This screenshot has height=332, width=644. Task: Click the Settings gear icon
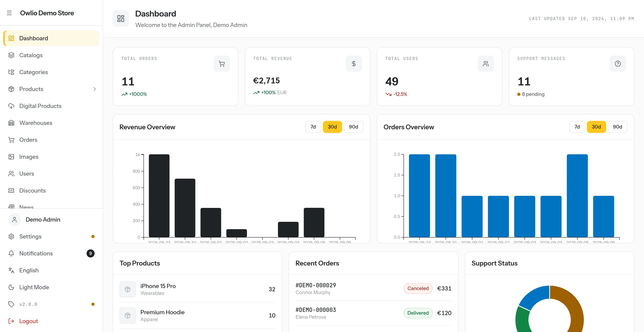11,237
